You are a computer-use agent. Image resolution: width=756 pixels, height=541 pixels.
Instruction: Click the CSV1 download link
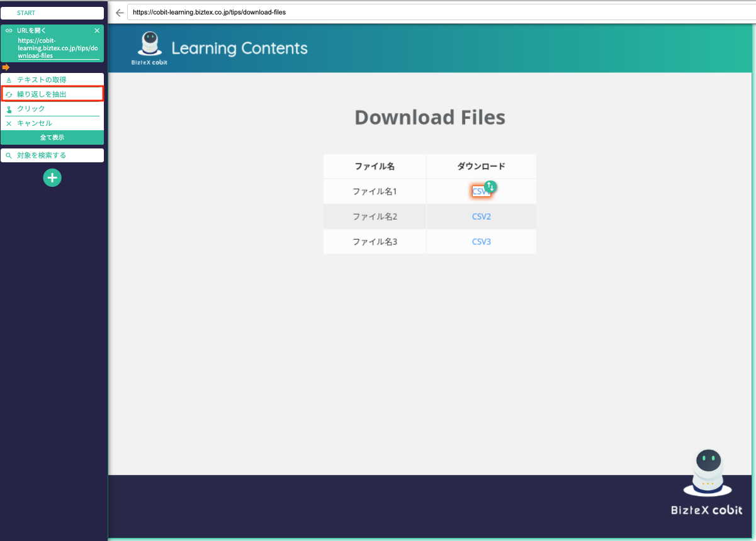480,191
